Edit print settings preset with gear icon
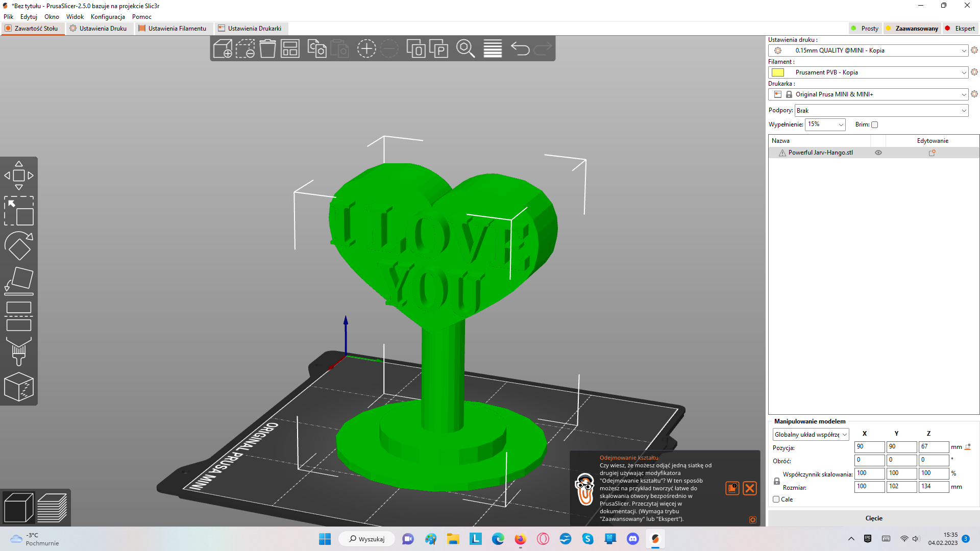Viewport: 980px width, 551px height. [x=974, y=50]
